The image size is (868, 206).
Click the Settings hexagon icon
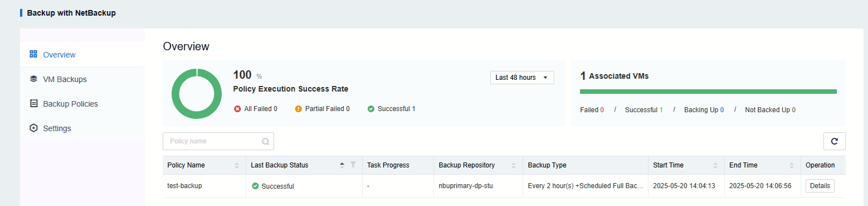click(33, 128)
